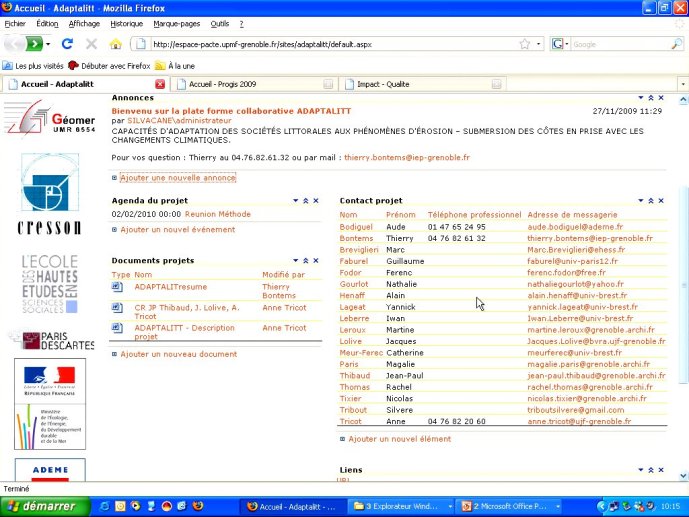The height and width of the screenshot is (517, 689).
Task: Switch to the Accueil - Progis 2009 tab
Action: pos(254,84)
